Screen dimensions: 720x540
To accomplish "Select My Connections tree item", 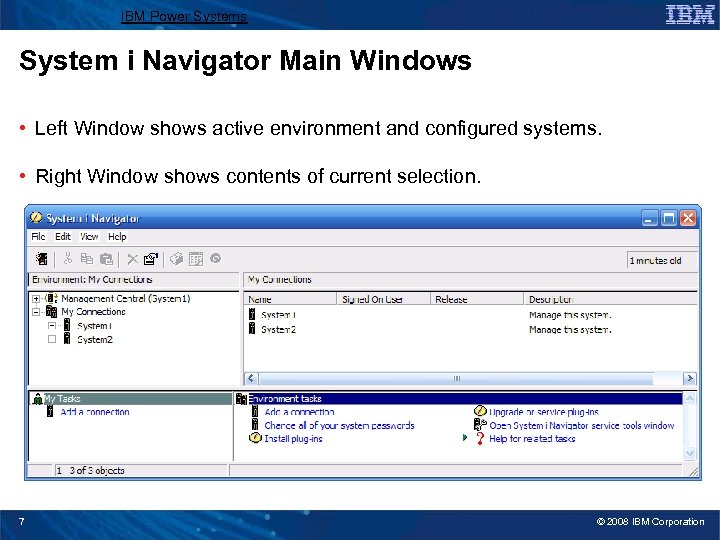I will coord(94,312).
